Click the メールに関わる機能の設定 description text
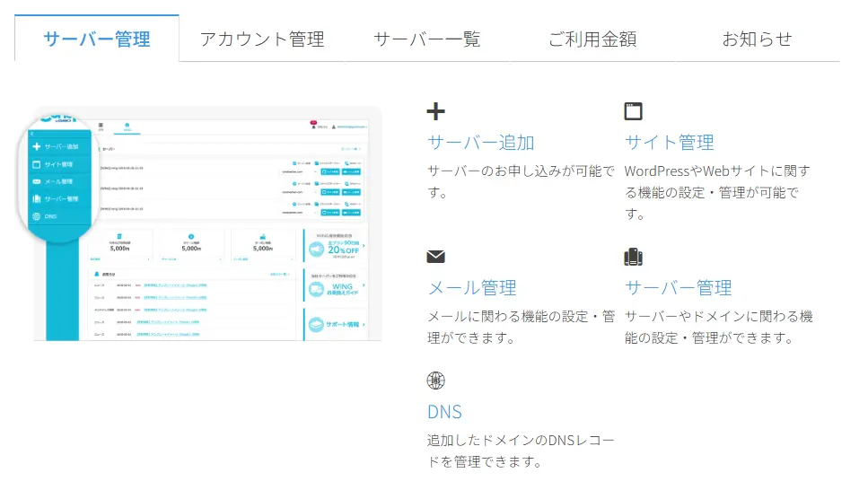 (521, 327)
